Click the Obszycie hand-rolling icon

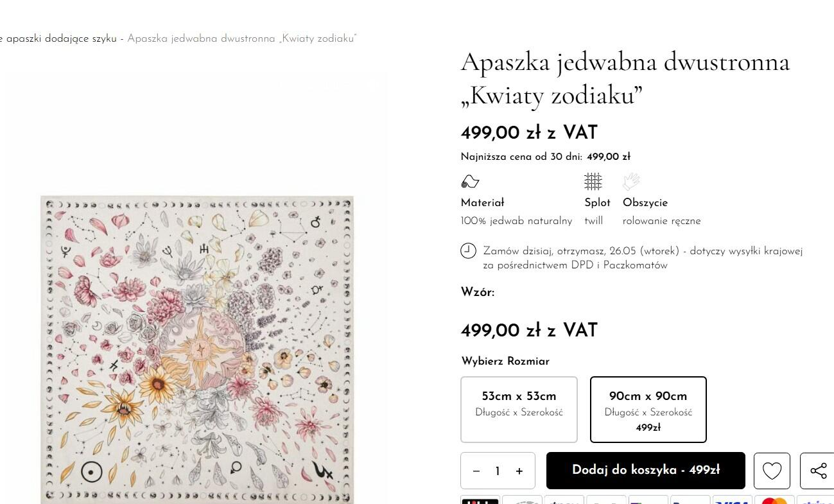click(632, 182)
